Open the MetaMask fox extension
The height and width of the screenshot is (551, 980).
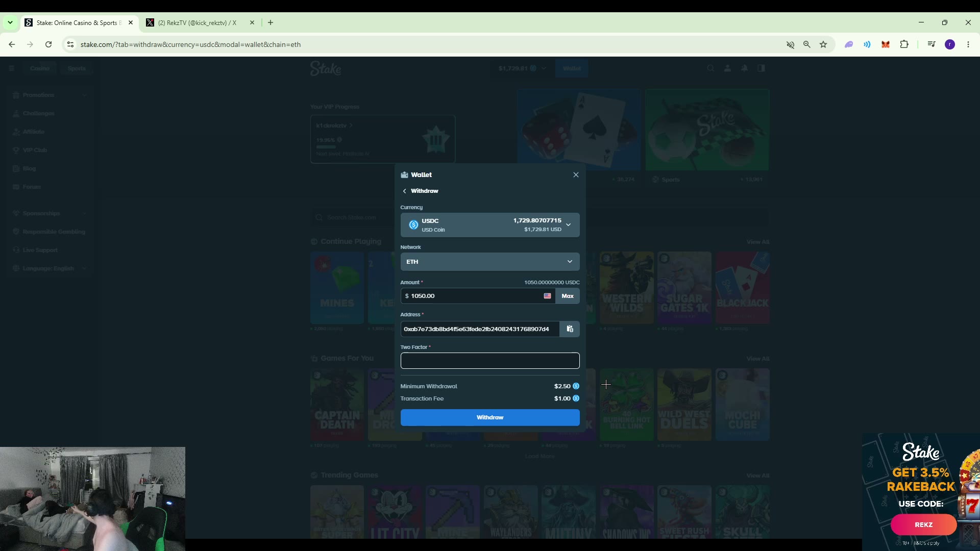tap(886, 44)
